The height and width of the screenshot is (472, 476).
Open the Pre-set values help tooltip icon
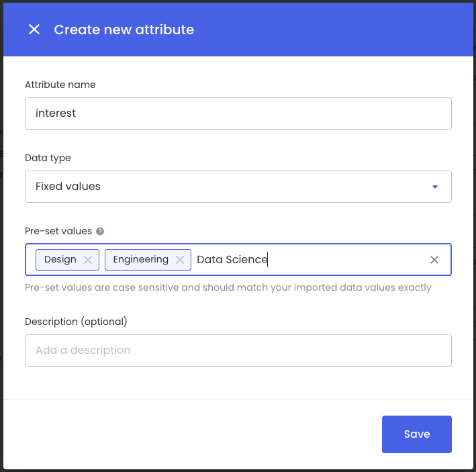[100, 231]
